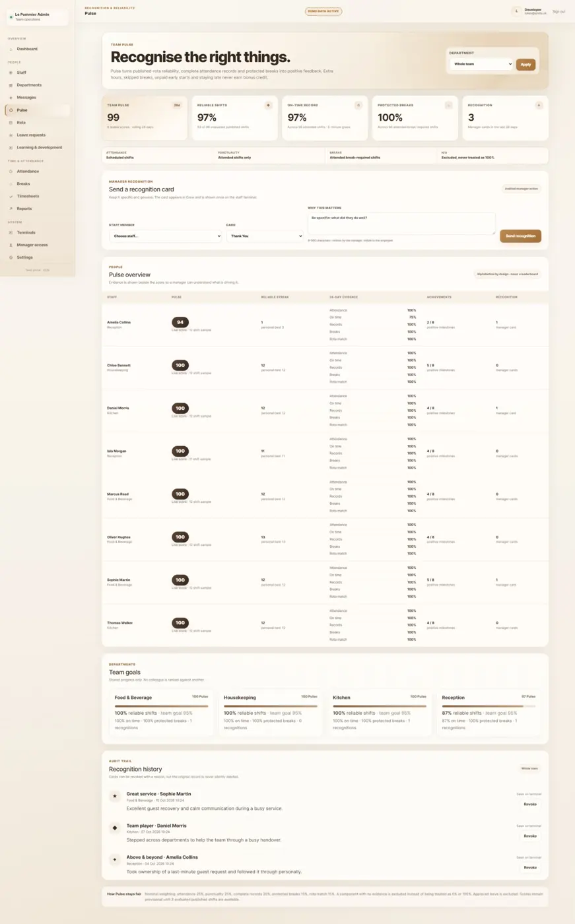The height and width of the screenshot is (924, 575).
Task: Click the Dashboard icon in the sidebar
Action: point(11,49)
